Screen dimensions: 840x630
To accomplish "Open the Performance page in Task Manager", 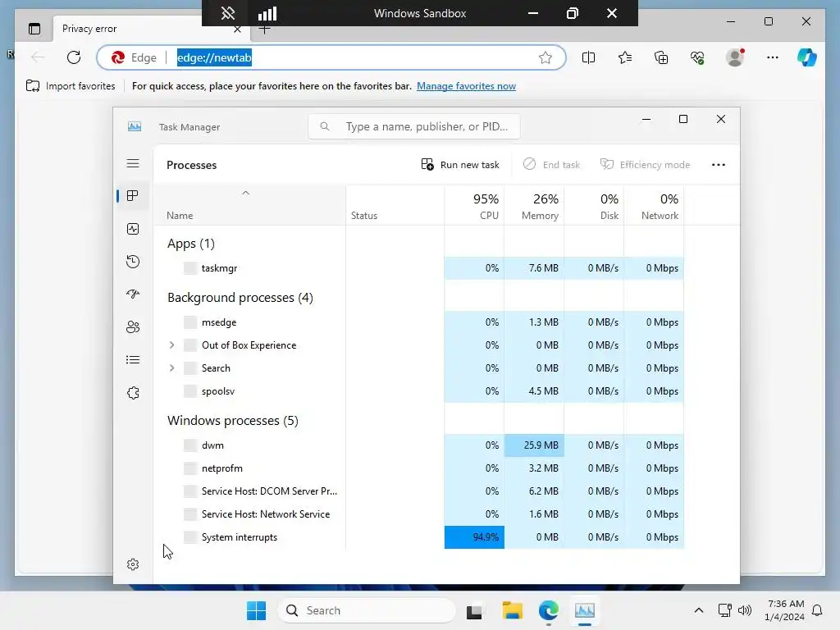I will pyautogui.click(x=133, y=229).
